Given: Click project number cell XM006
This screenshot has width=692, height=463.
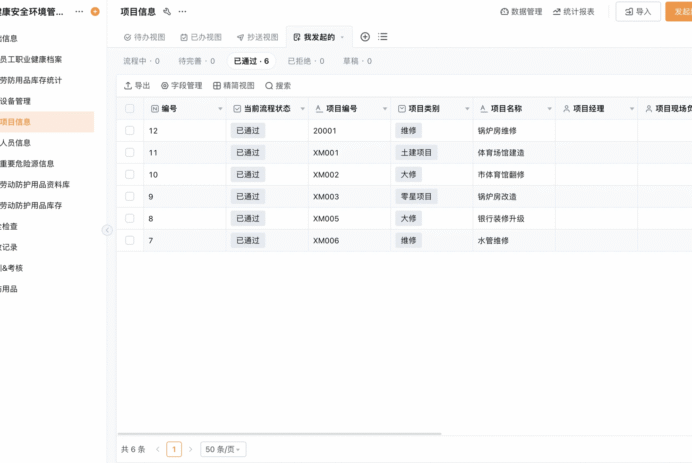Looking at the screenshot, I should 326,241.
